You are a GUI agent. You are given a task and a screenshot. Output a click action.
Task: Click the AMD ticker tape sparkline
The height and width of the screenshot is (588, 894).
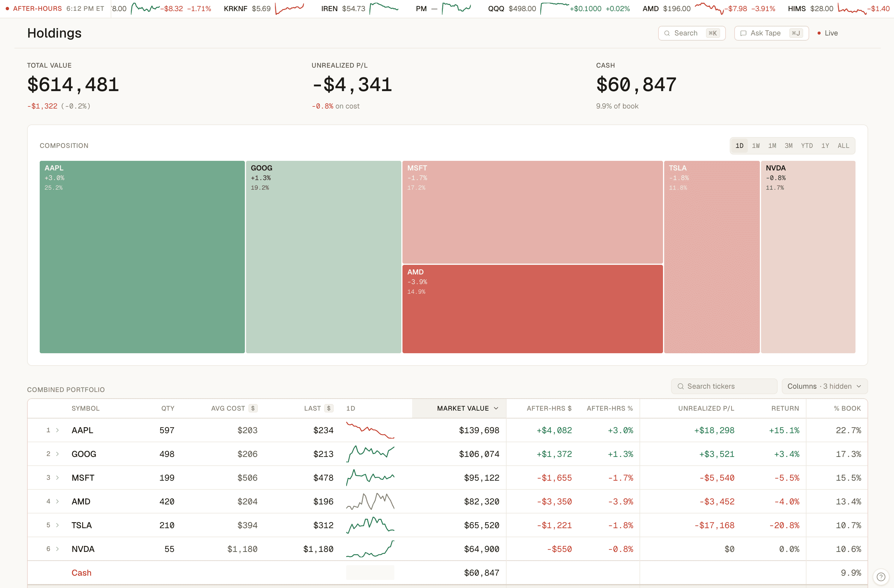[x=709, y=8]
